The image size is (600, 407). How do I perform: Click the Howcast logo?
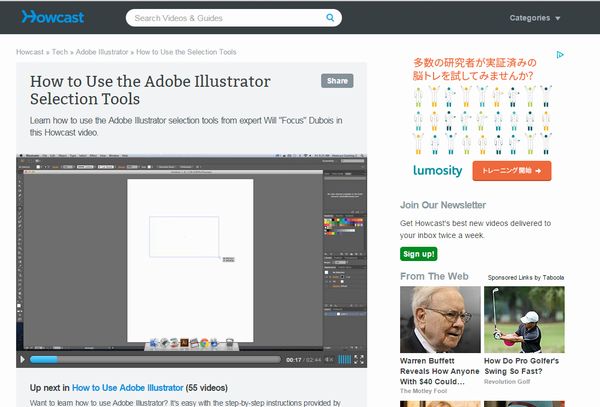click(52, 17)
